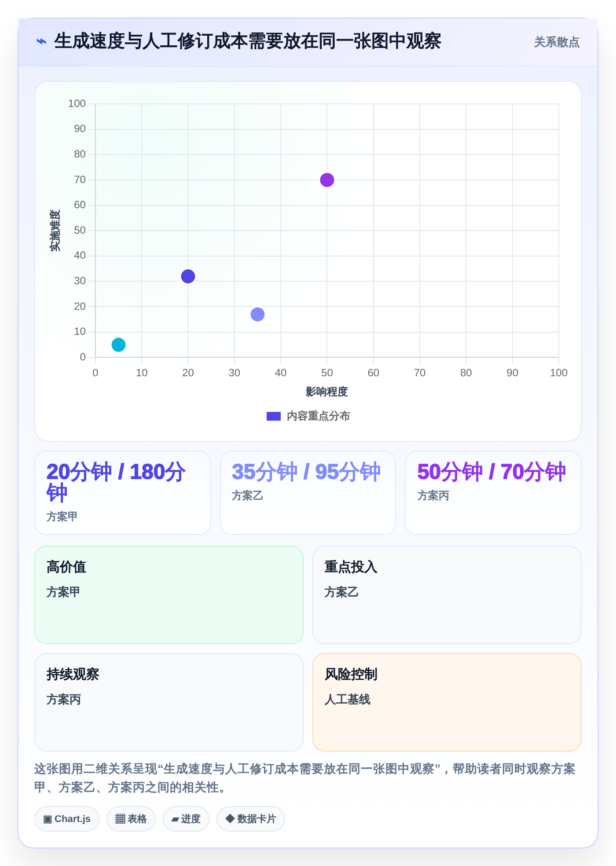Click 方案丙 text in 持续观察 card
This screenshot has width=616, height=866.
pyautogui.click(x=63, y=699)
